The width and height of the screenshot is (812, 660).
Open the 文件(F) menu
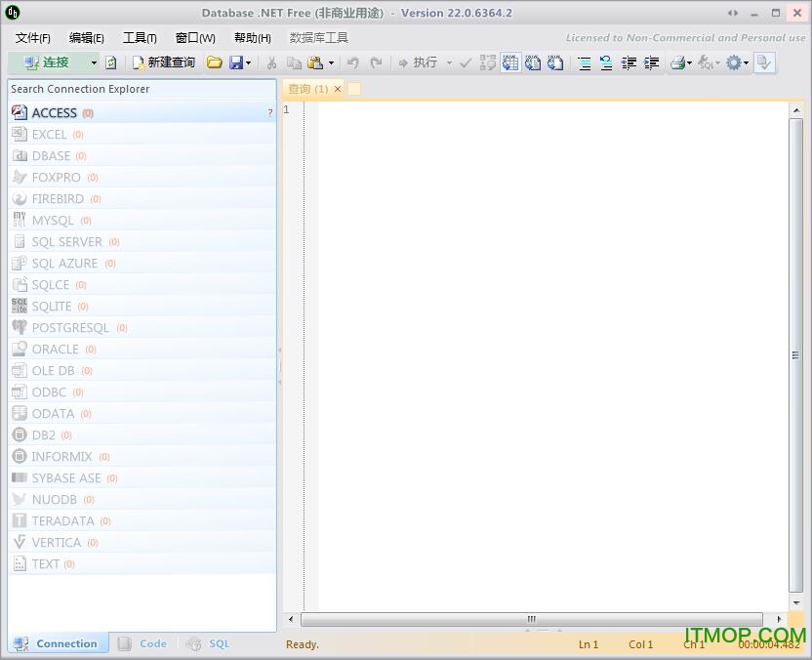[32, 38]
